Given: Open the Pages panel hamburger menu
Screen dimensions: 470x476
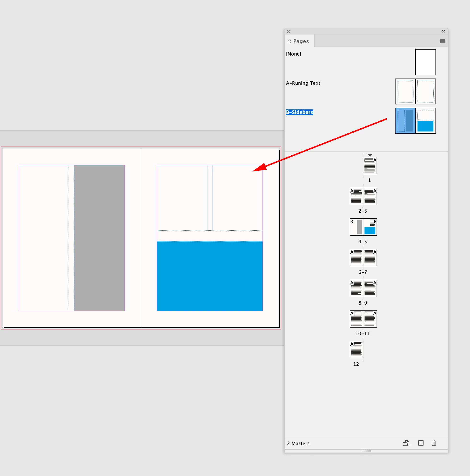Looking at the screenshot, I should pyautogui.click(x=443, y=41).
